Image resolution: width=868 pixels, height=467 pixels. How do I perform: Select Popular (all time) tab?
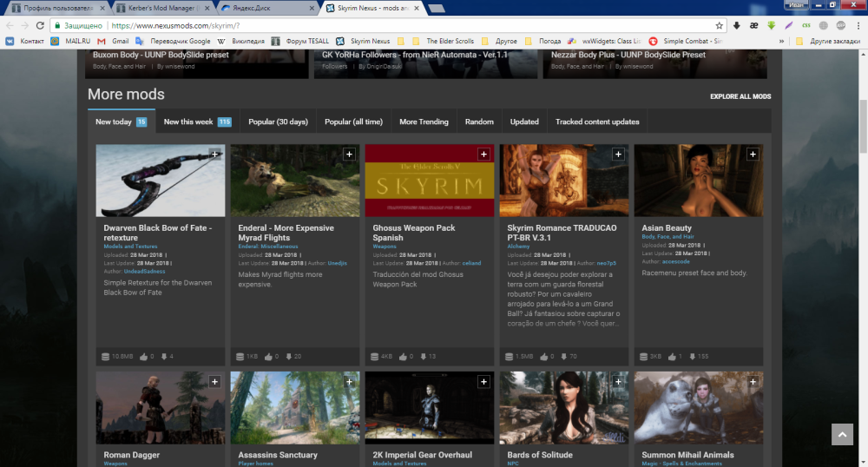click(354, 122)
